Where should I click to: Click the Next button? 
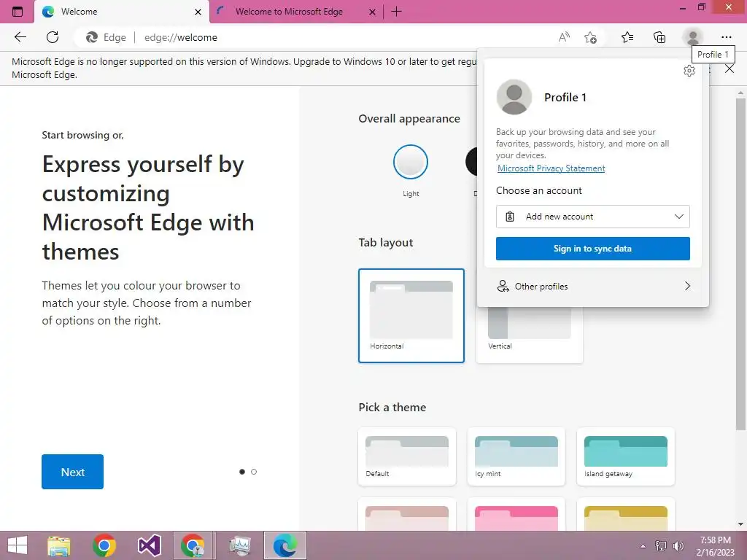(x=72, y=472)
